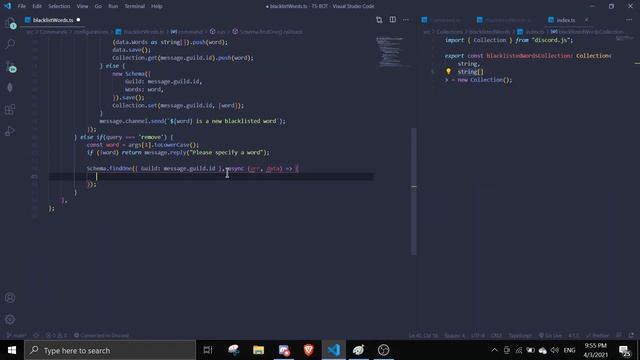Open the Extensions view in activity bar
This screenshot has width=640, height=360.
tap(10, 109)
